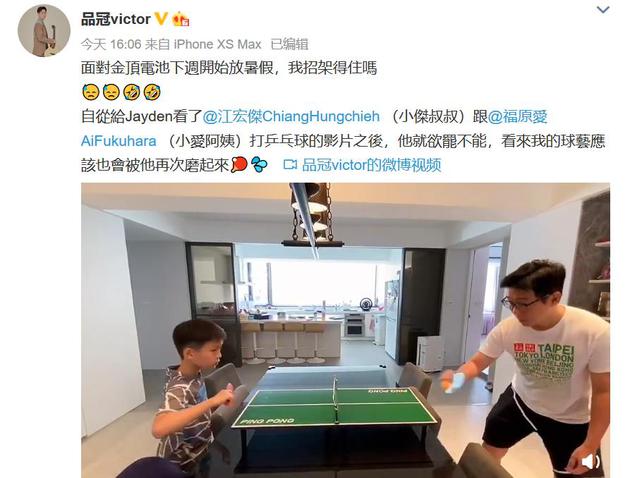
Task: Open the post options chevron menu
Action: pyautogui.click(x=603, y=10)
